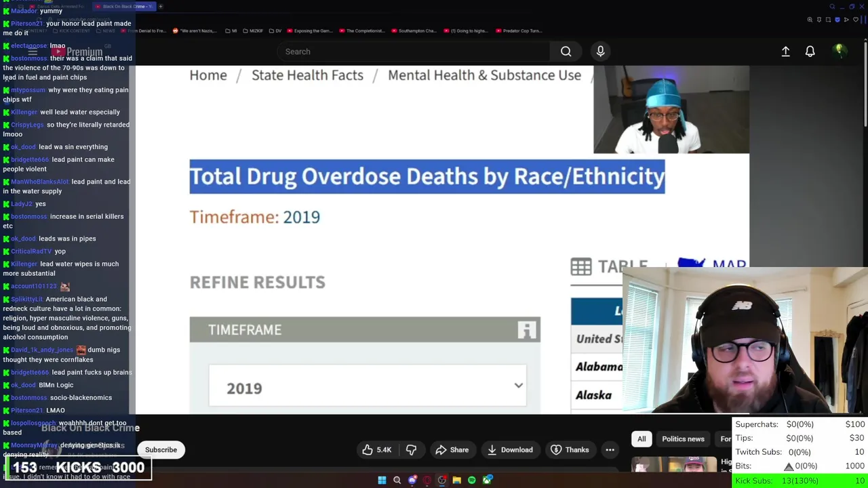The image size is (868, 488).
Task: Open Discord from the taskbar
Action: tap(412, 480)
